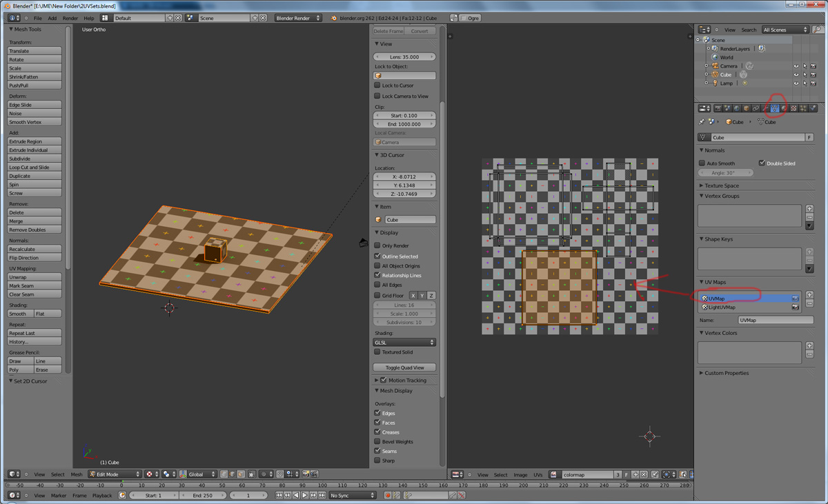This screenshot has height=504, width=828.
Task: Open the Render menu in top bar
Action: pyautogui.click(x=70, y=18)
